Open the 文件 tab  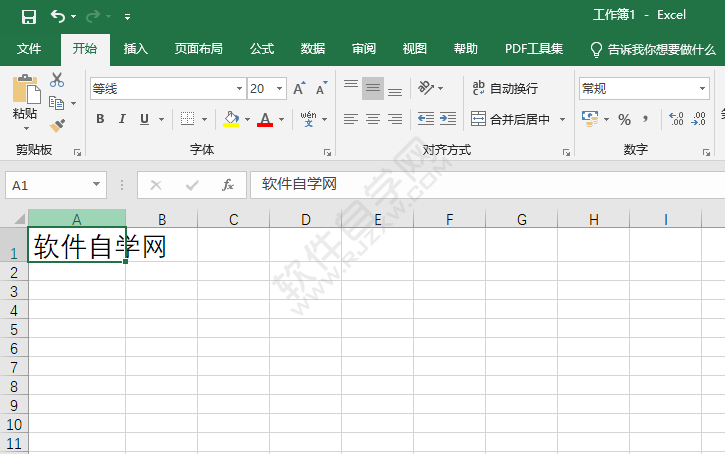coord(29,49)
